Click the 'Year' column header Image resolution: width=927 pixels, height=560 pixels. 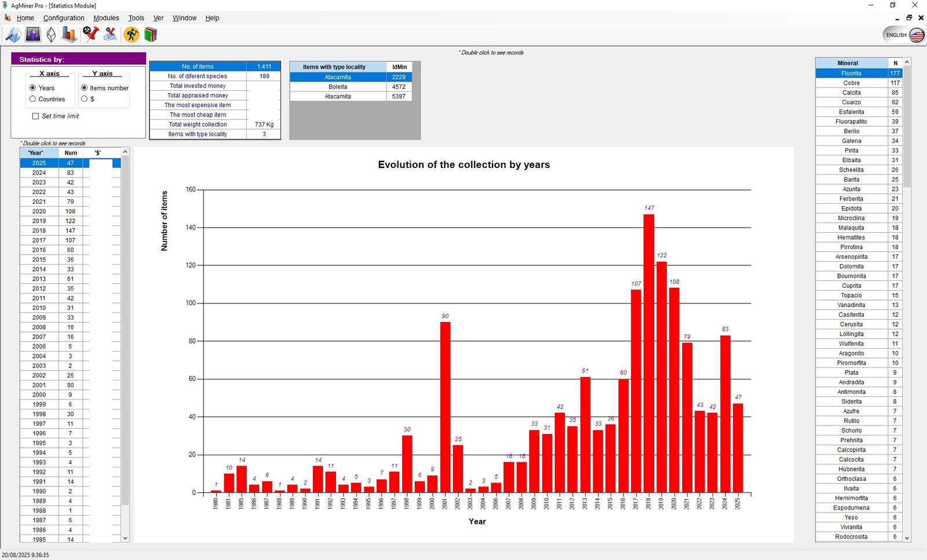[39, 153]
